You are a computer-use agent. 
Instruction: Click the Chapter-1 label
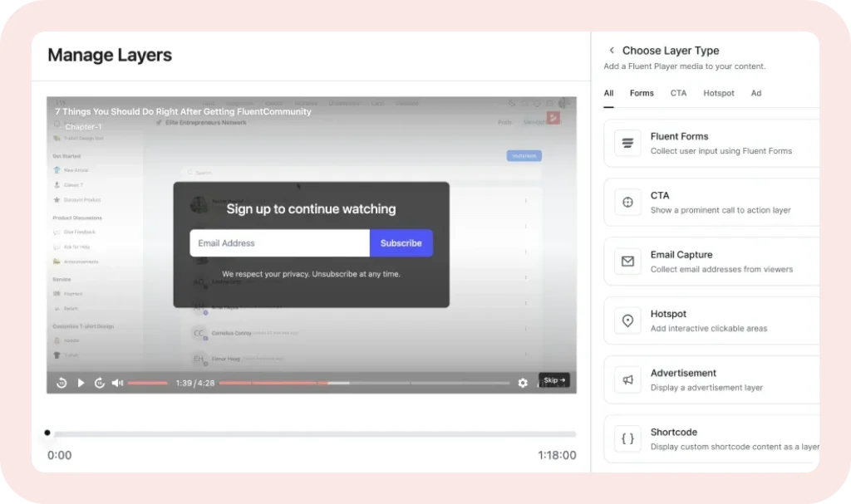(x=83, y=127)
